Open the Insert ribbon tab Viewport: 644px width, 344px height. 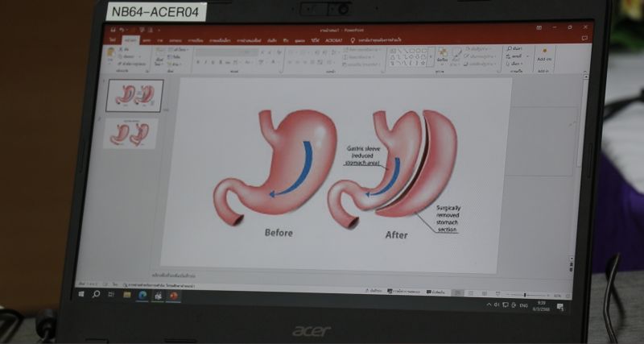tap(147, 40)
